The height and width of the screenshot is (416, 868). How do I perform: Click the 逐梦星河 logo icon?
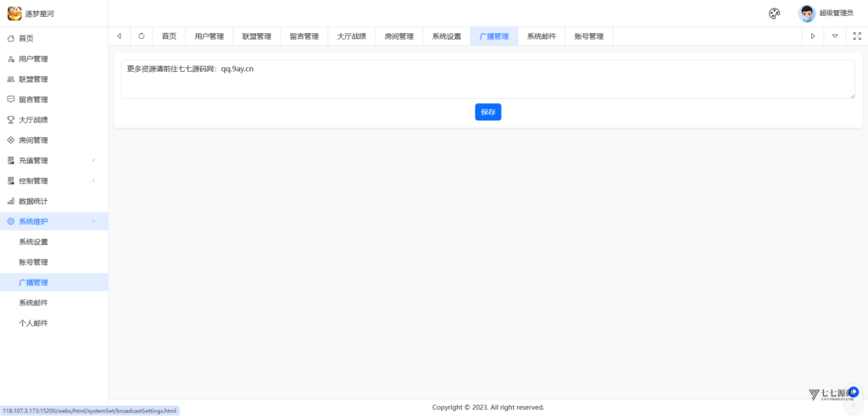(x=14, y=14)
